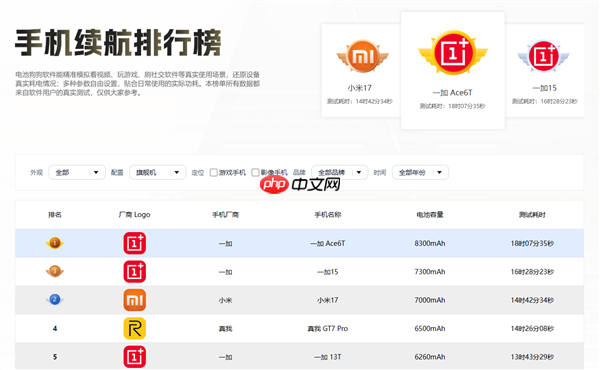
Task: Click the Xiaomi medal icon above 小米17
Action: click(362, 57)
